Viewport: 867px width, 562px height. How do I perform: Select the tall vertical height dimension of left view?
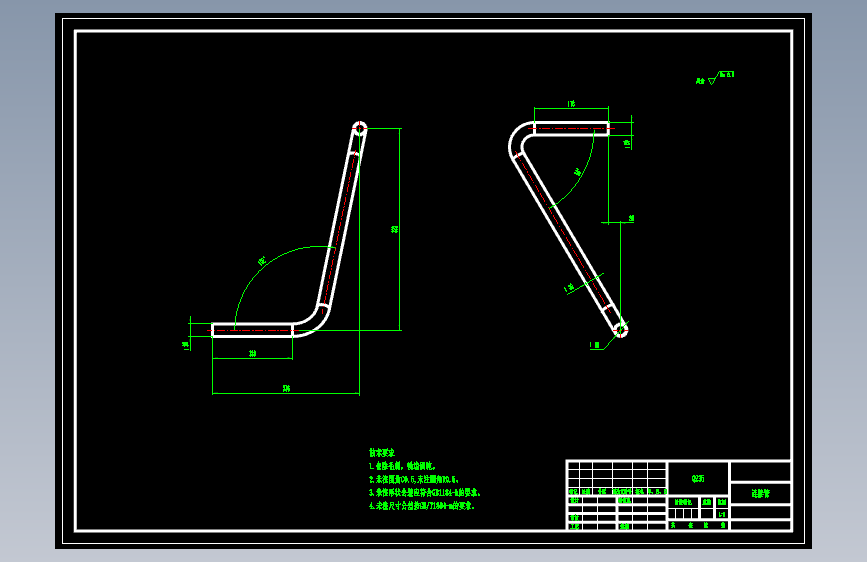(x=396, y=229)
